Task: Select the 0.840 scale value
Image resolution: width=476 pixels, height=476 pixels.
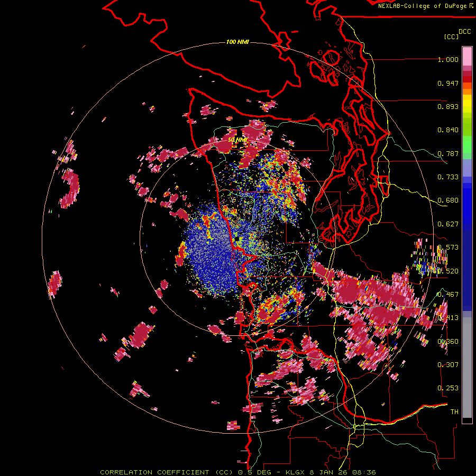Action: pyautogui.click(x=448, y=130)
